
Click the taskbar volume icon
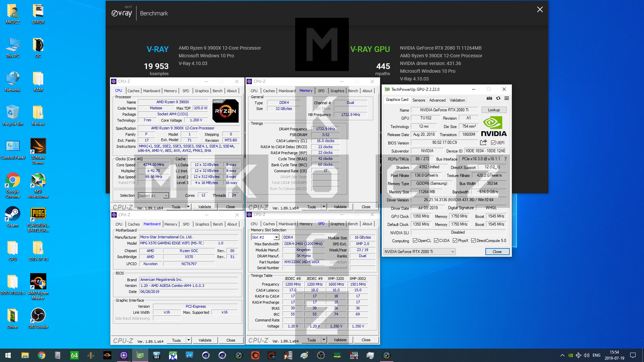(586, 355)
